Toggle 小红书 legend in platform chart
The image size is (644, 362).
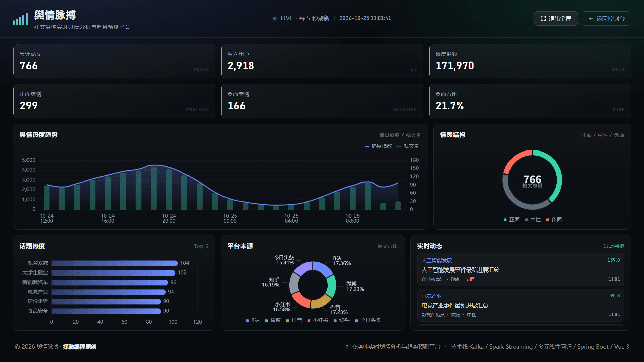318,320
